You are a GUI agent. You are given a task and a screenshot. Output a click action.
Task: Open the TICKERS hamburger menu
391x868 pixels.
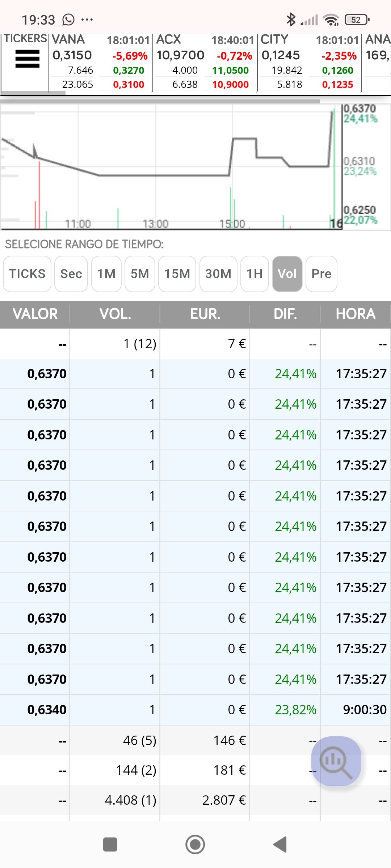click(27, 59)
